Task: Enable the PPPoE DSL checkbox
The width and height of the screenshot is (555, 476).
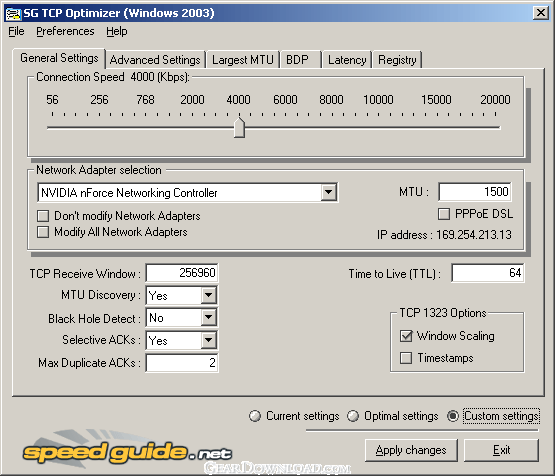Action: (444, 214)
